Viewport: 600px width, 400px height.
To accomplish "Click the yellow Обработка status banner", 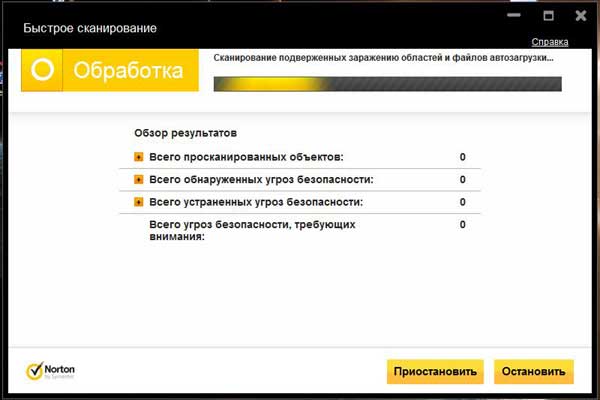I will pos(110,70).
